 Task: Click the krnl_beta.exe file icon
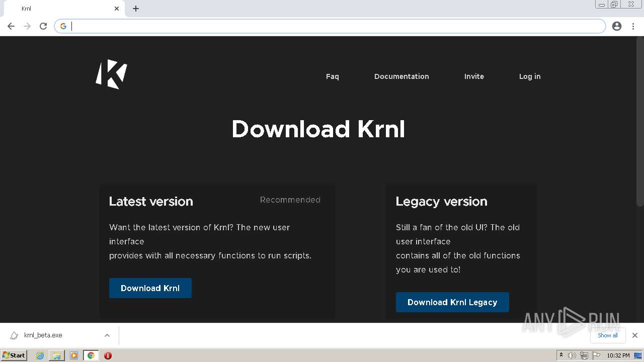(x=14, y=335)
